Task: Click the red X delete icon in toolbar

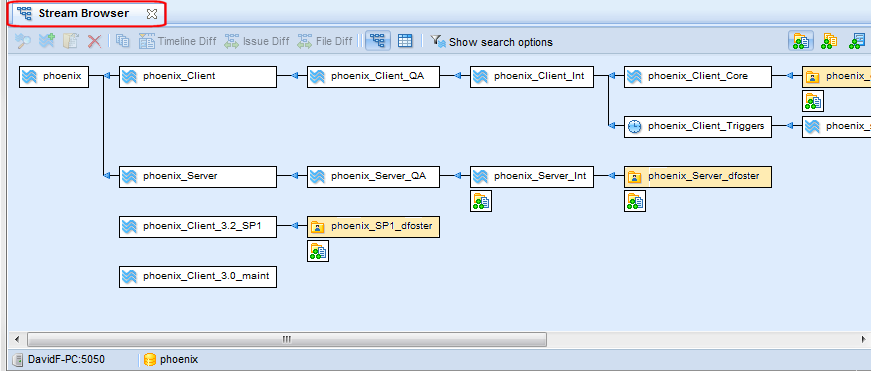Action: 94,41
